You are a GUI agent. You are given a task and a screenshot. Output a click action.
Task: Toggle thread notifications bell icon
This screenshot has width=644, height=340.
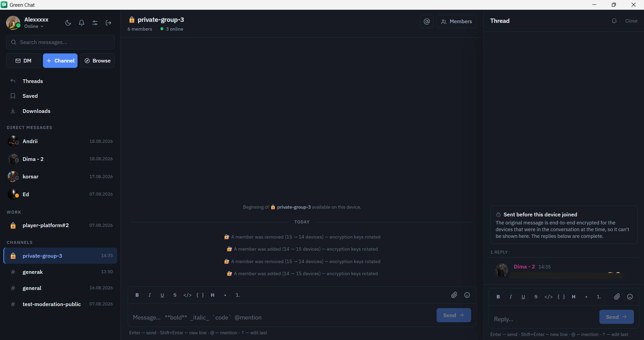point(614,21)
